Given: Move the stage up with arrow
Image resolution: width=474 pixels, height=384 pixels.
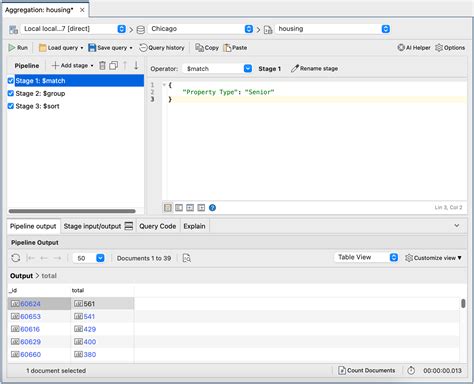Looking at the screenshot, I should point(125,65).
